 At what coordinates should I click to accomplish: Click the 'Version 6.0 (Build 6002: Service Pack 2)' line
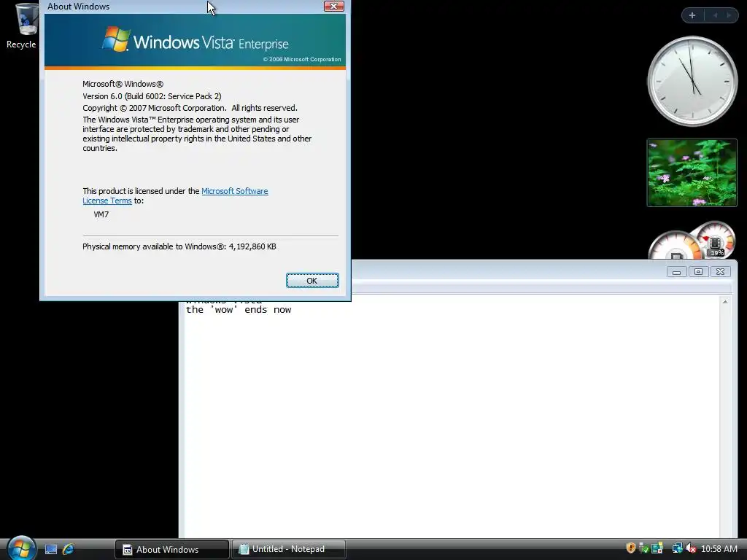152,96
